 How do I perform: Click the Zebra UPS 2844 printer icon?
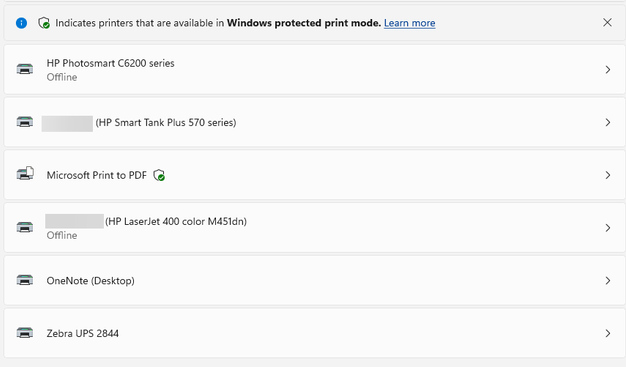25,333
